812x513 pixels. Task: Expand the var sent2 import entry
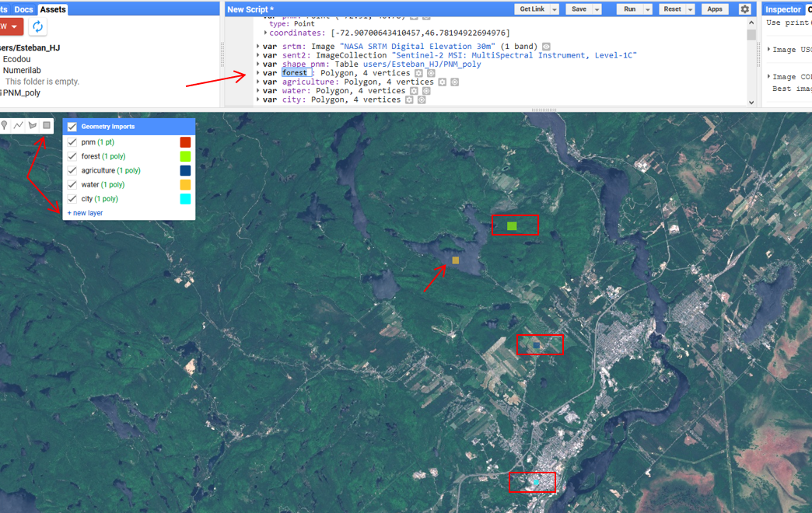click(258, 55)
